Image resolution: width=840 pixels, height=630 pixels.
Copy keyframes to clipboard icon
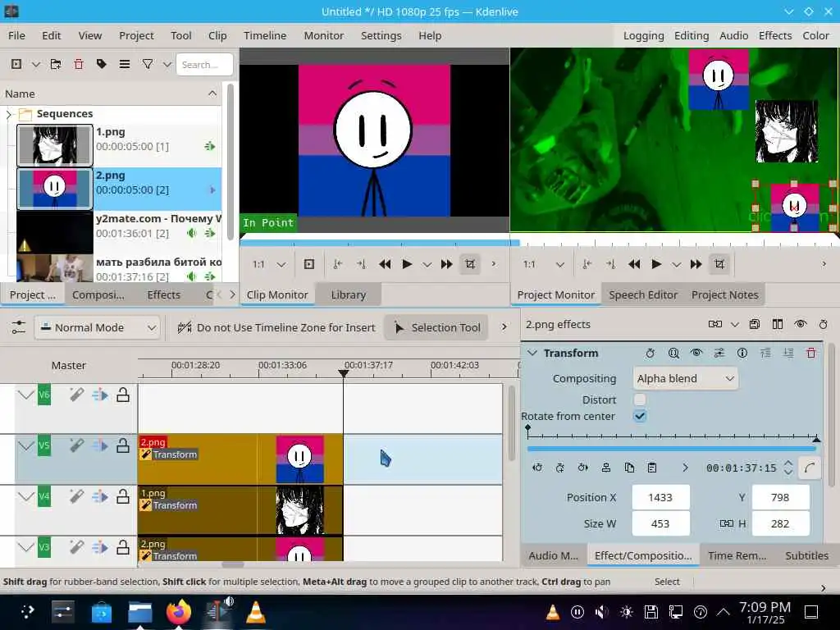[629, 468]
